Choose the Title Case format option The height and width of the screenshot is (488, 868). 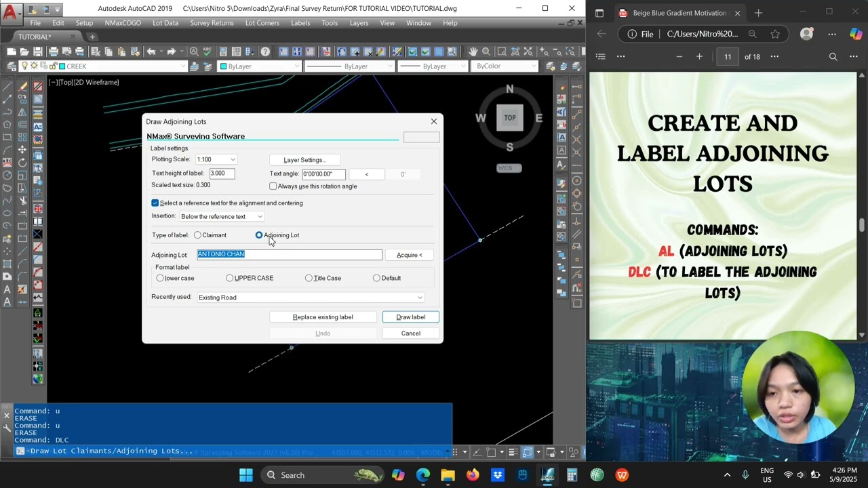(x=309, y=278)
